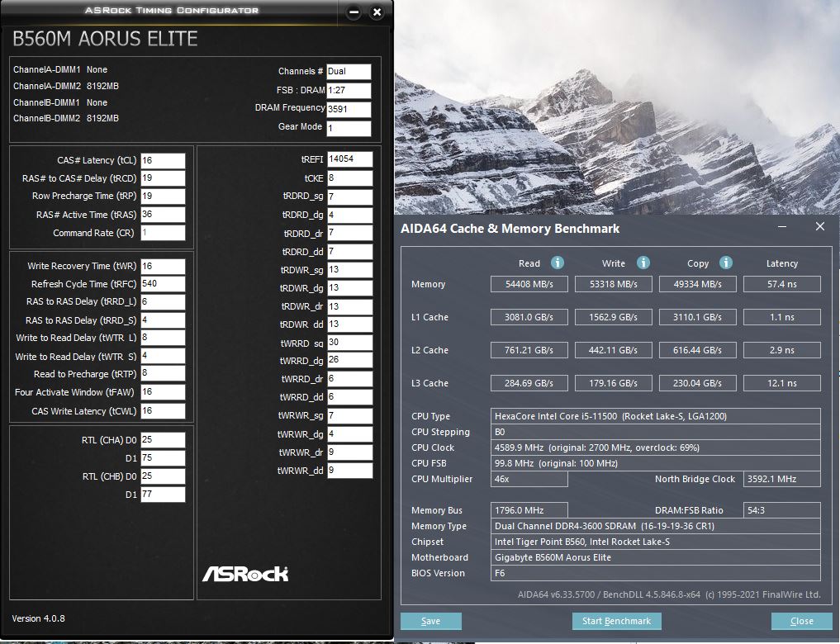Minimize the AIDA64 benchmark window
Image resolution: width=840 pixels, height=644 pixels.
point(782,226)
